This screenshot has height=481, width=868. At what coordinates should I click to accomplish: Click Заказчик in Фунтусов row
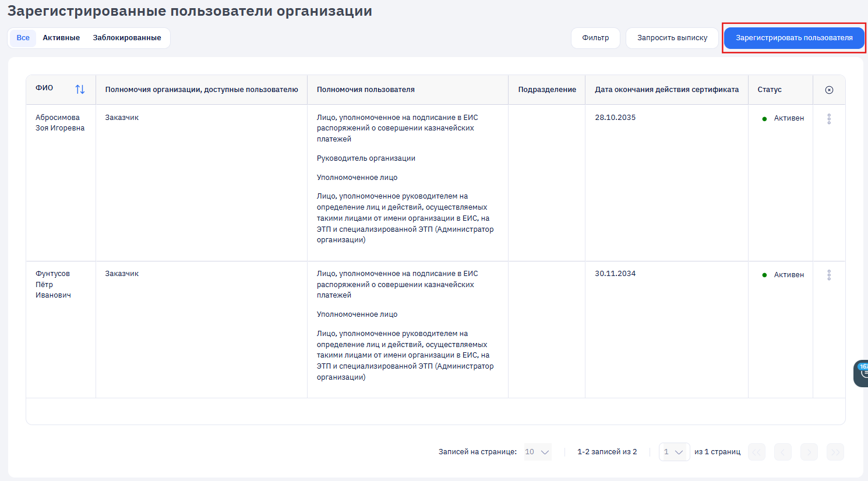pos(122,274)
